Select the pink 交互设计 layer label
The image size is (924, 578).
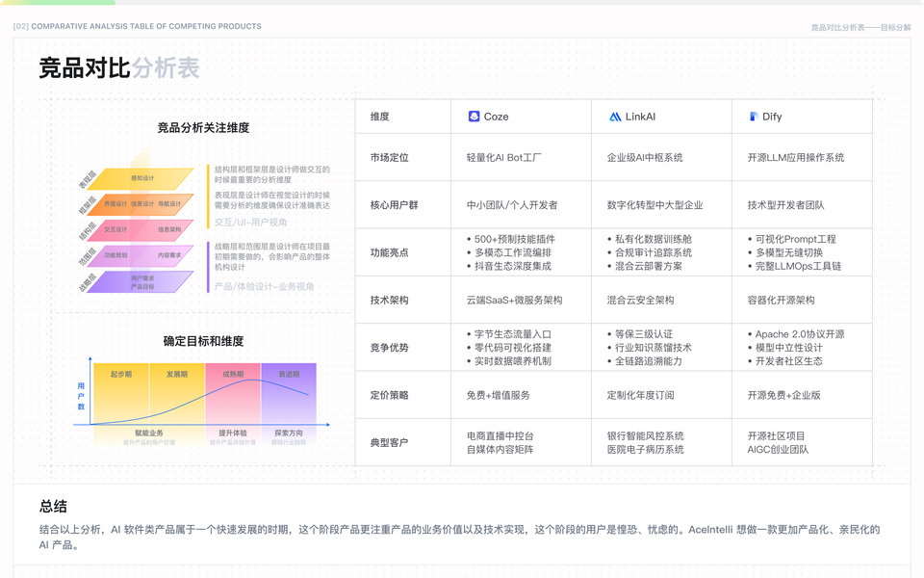point(115,229)
